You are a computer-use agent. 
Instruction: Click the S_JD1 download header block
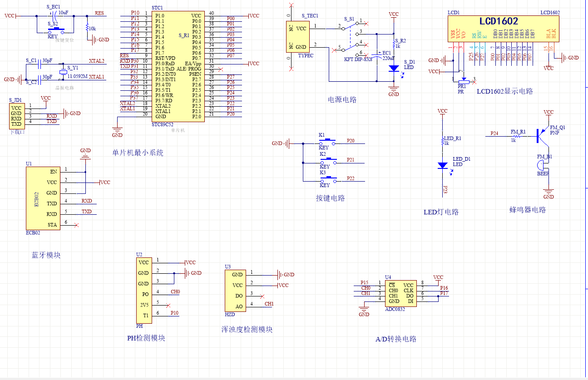(x=16, y=116)
